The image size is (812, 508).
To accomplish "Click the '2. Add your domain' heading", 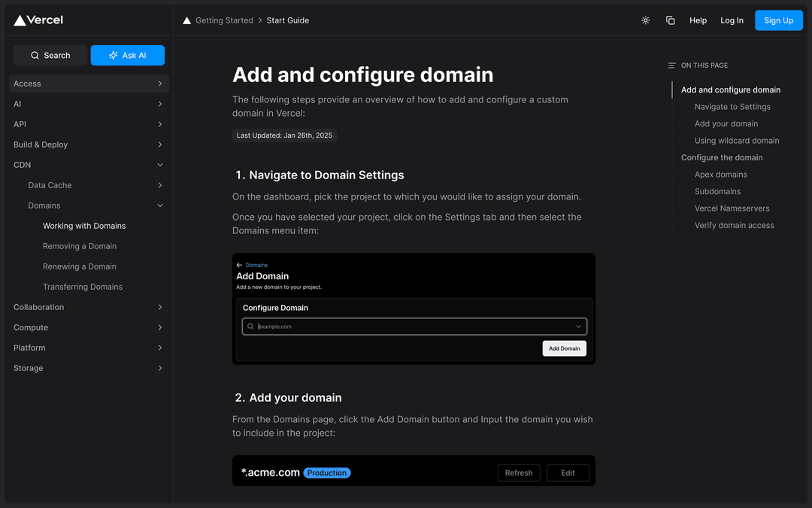I will click(x=288, y=397).
